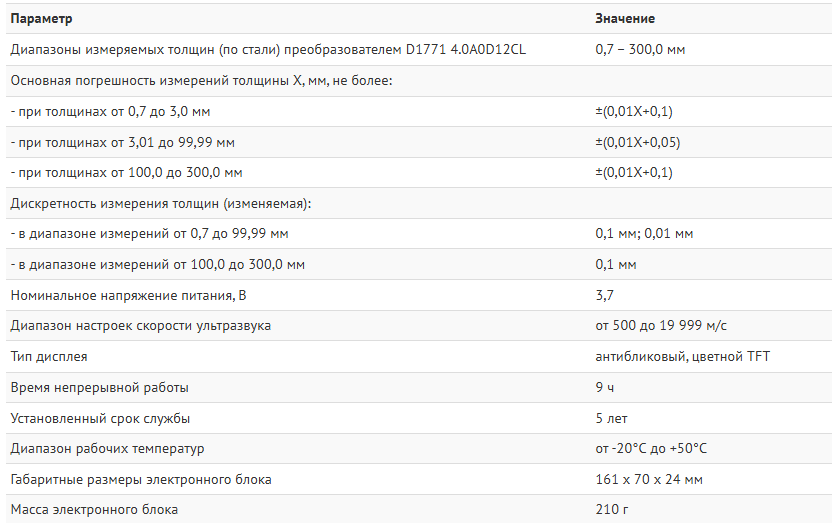Screen dimensions: 834x523
Task: Click the "0,1 мм; 0,01 мм" value
Action: click(644, 234)
